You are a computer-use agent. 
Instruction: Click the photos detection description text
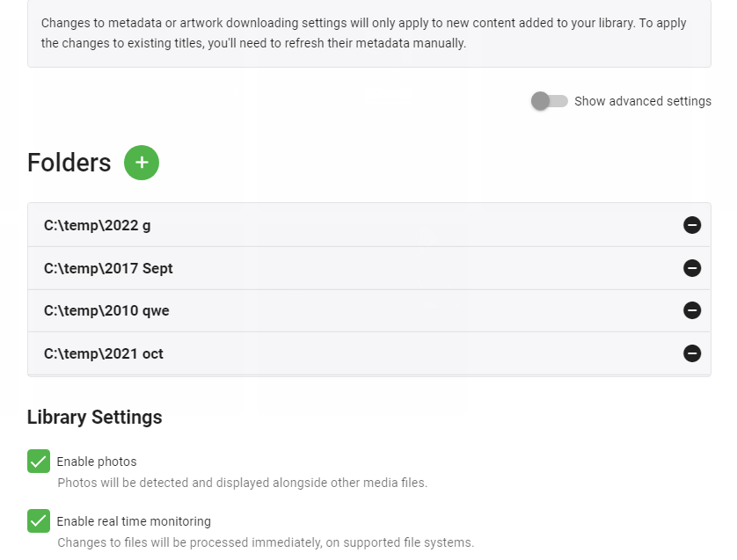click(x=242, y=483)
